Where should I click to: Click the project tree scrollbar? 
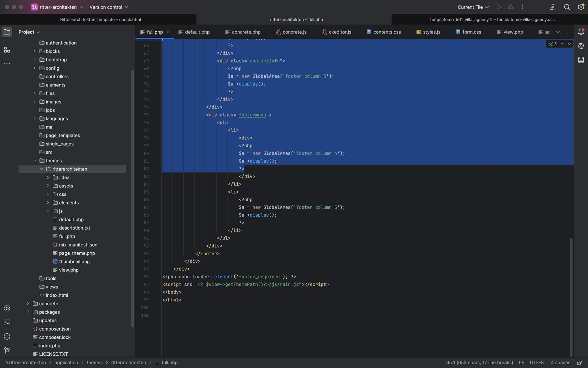tap(133, 198)
